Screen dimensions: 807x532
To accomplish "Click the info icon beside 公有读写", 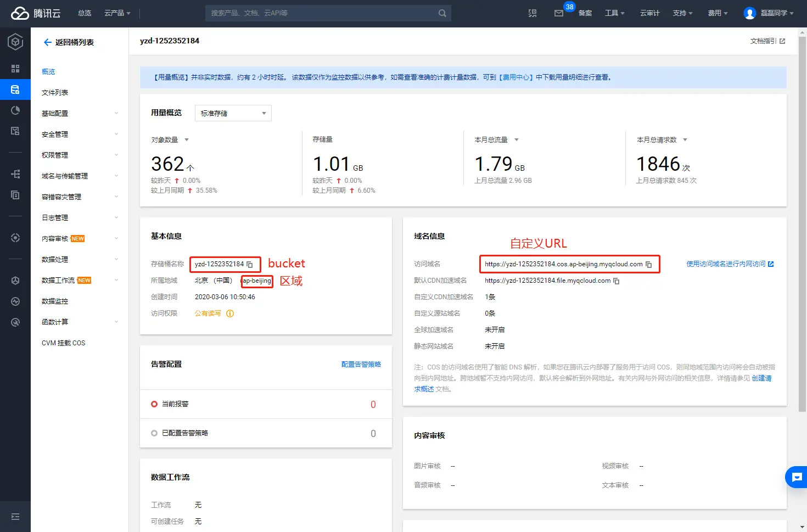I will click(x=230, y=313).
